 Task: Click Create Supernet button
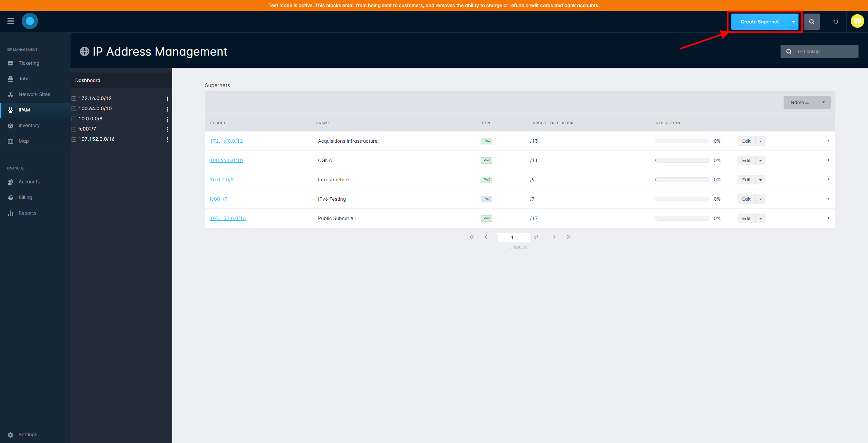(x=759, y=22)
